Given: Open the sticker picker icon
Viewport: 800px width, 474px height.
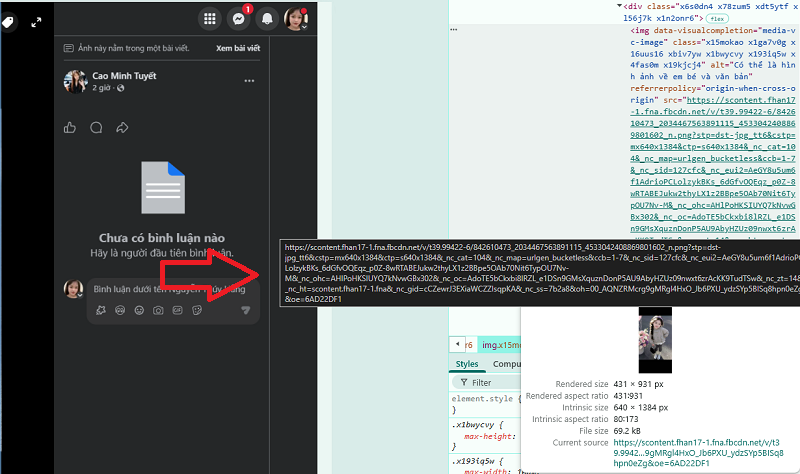Looking at the screenshot, I should [x=197, y=310].
